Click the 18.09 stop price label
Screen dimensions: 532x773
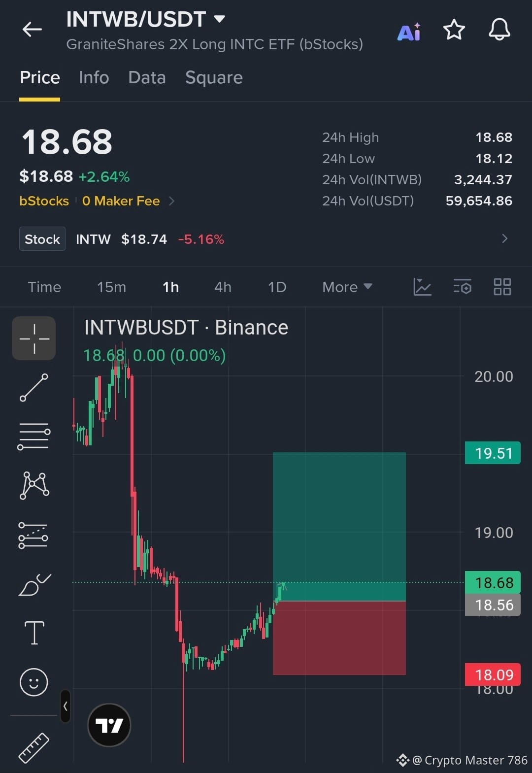click(x=493, y=674)
